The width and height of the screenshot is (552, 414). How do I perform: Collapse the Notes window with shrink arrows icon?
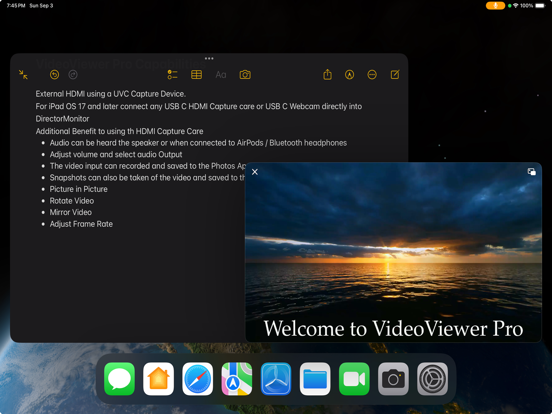(x=23, y=74)
